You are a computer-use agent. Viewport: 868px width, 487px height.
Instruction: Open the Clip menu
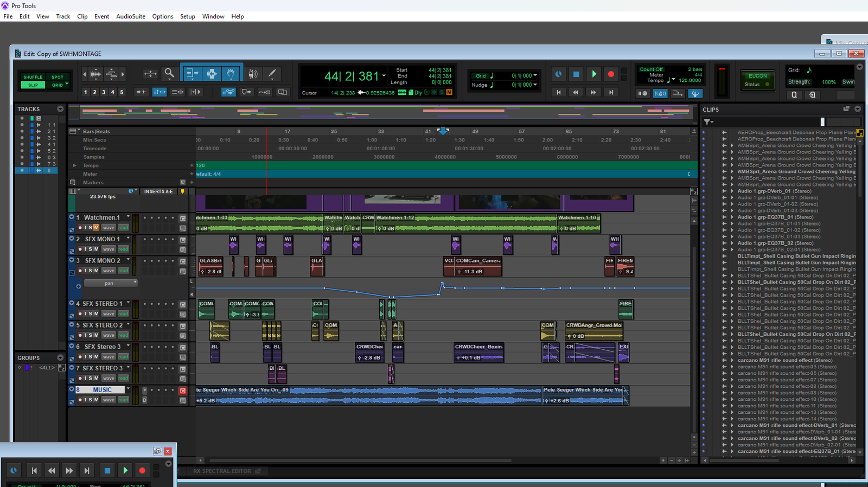[x=82, y=16]
